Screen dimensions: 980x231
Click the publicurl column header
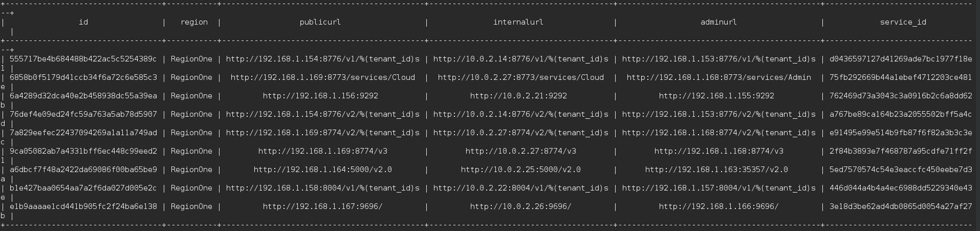pyautogui.click(x=320, y=22)
